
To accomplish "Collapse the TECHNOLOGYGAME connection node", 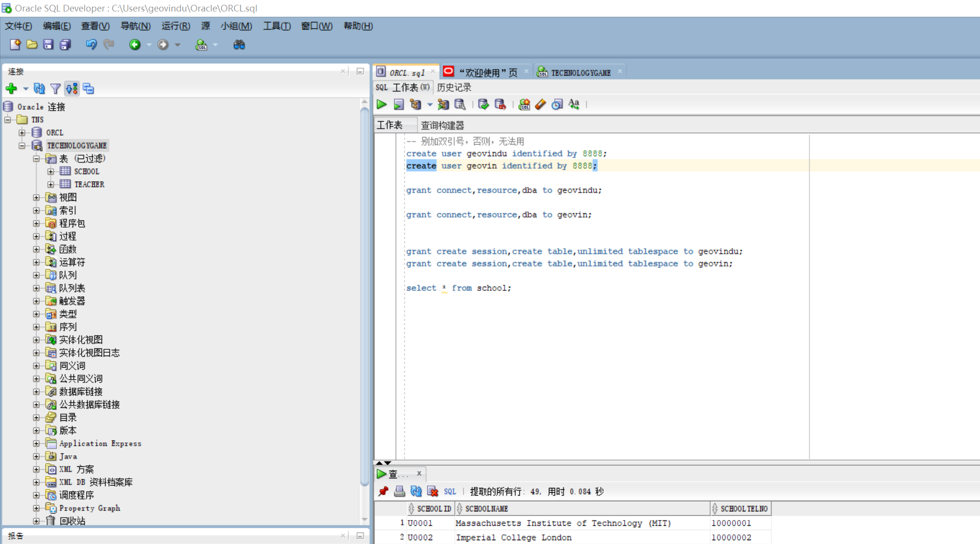I will click(x=22, y=146).
